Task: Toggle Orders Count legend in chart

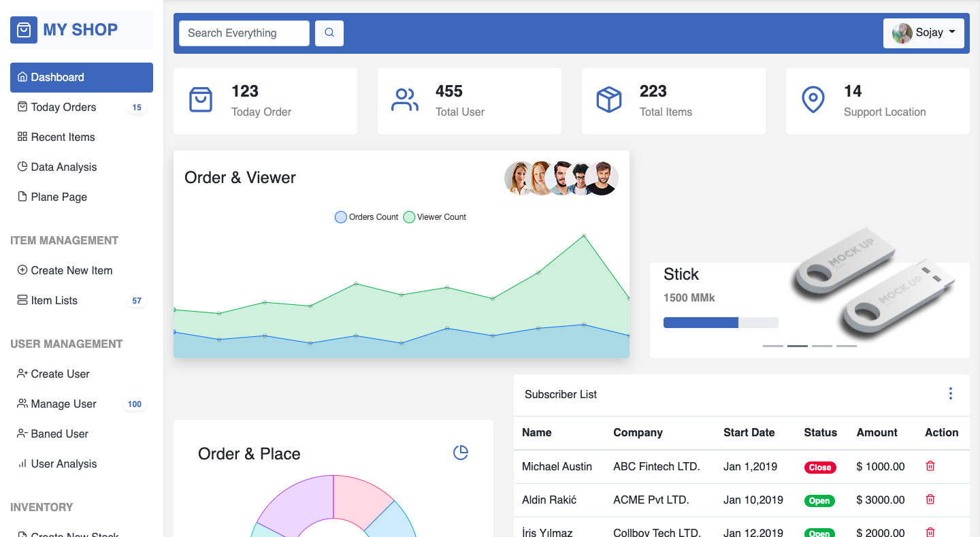Action: (x=366, y=217)
